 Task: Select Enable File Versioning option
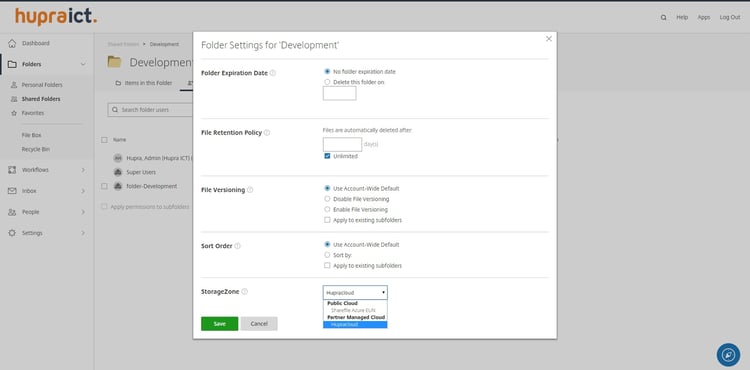click(327, 209)
